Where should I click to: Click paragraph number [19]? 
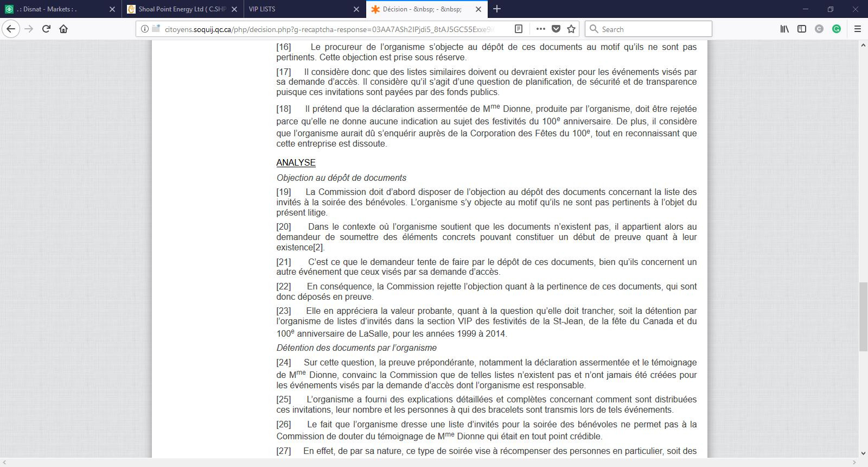284,192
